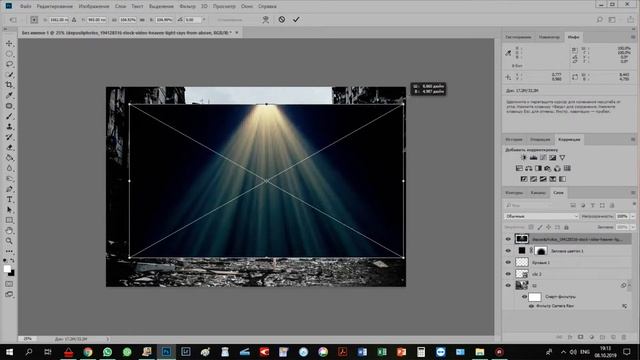640x360 pixels.
Task: Hide the Camera Raw filter
Action: point(531,306)
